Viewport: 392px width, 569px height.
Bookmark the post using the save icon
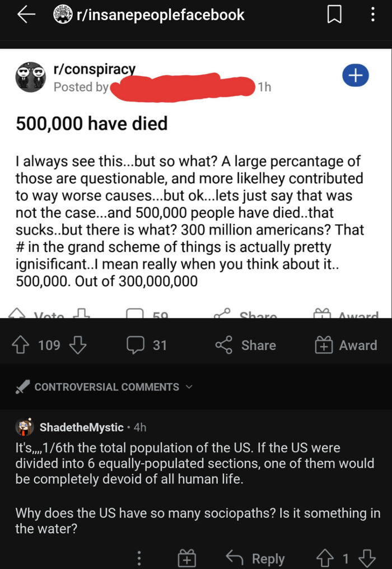point(334,15)
